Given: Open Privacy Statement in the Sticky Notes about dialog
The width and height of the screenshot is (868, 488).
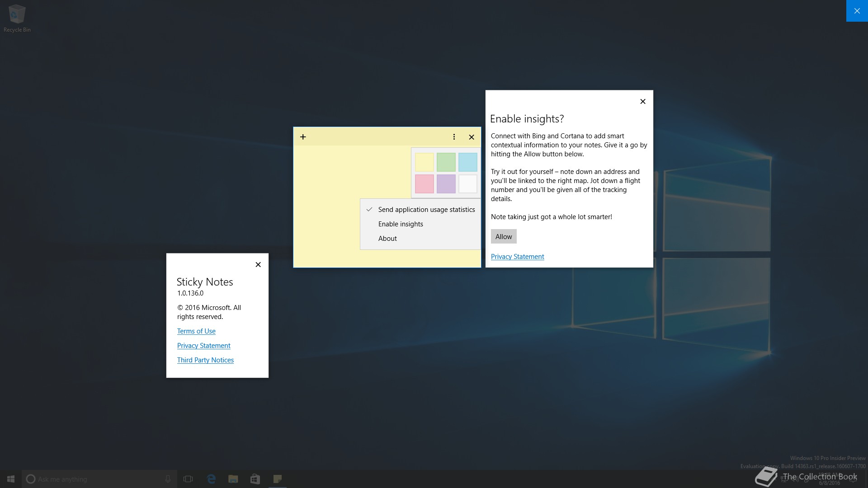Looking at the screenshot, I should coord(204,346).
